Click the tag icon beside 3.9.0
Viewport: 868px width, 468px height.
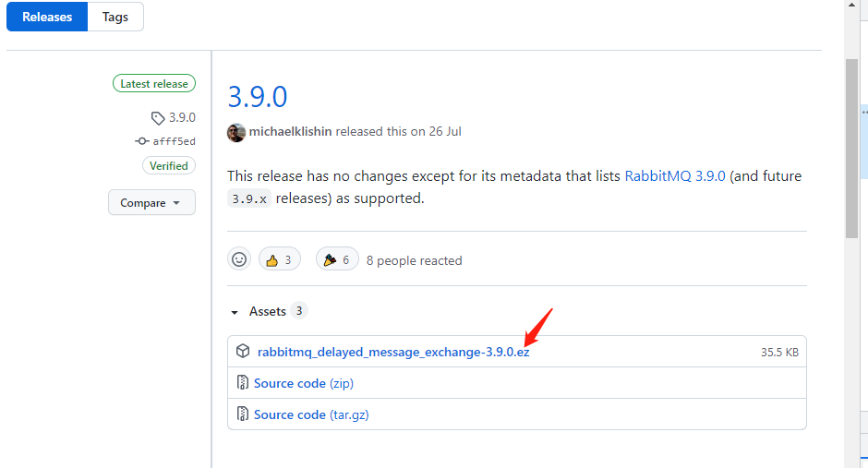pyautogui.click(x=158, y=118)
